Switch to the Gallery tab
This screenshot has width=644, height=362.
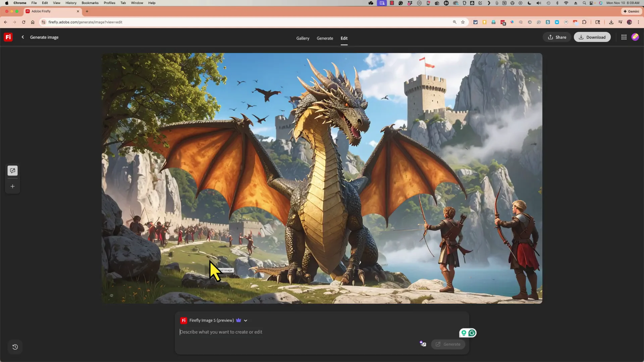point(303,38)
